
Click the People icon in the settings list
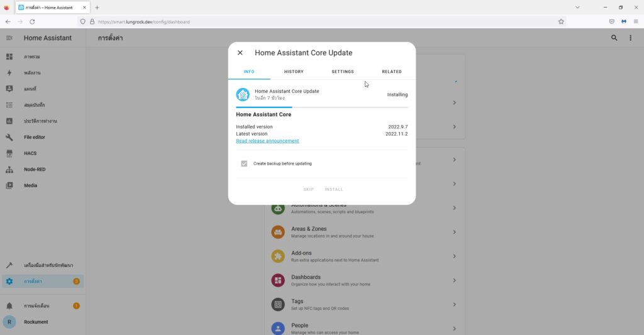(x=278, y=329)
